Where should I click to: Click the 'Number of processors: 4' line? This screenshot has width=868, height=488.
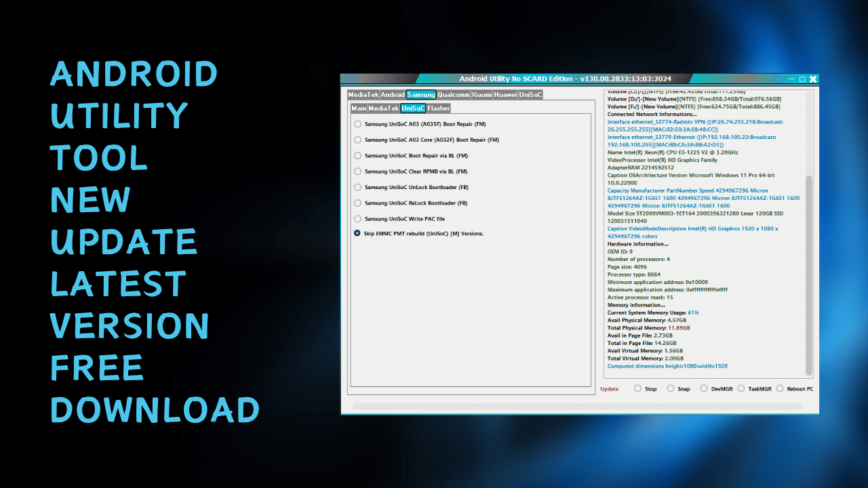click(639, 259)
